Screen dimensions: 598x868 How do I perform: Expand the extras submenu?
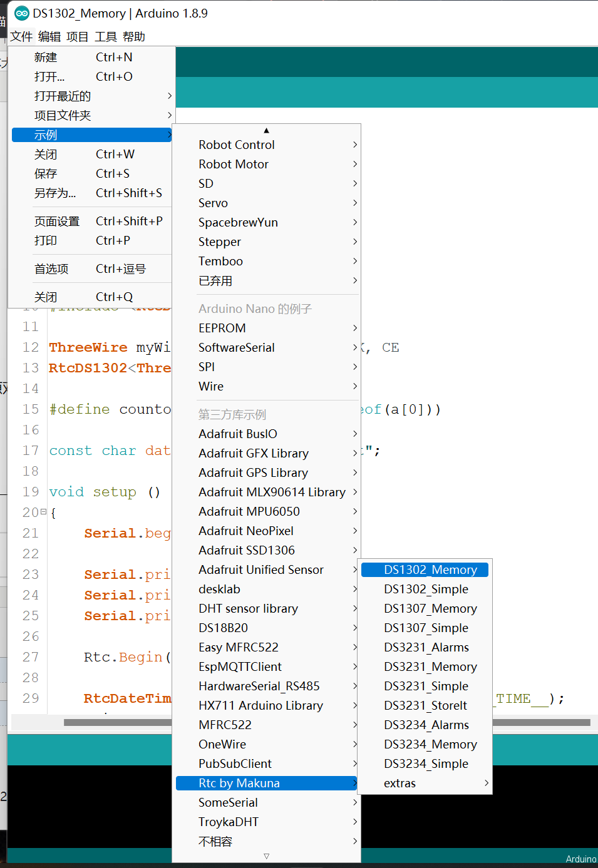[425, 783]
